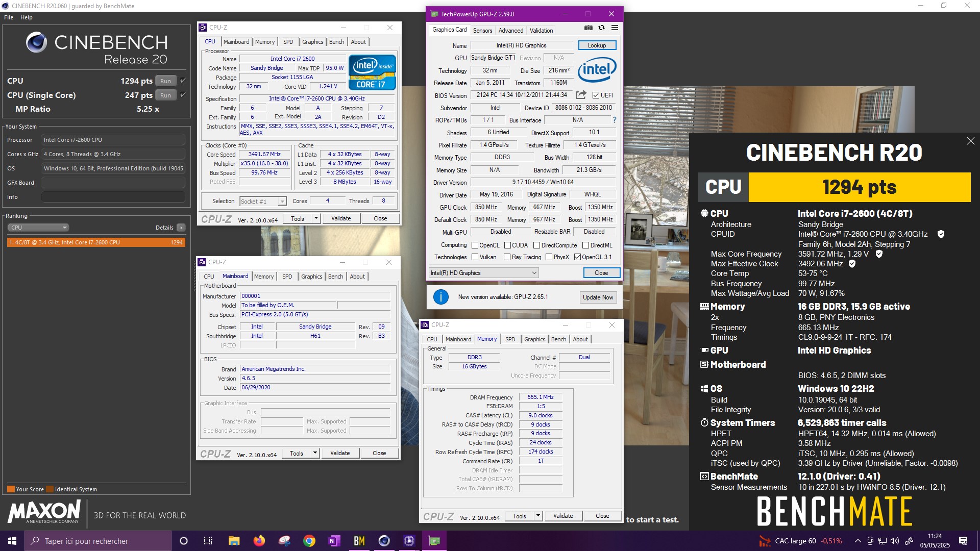Click shield icon beside Max Effective Clock
Viewport: 980px width, 551px height.
852,264
